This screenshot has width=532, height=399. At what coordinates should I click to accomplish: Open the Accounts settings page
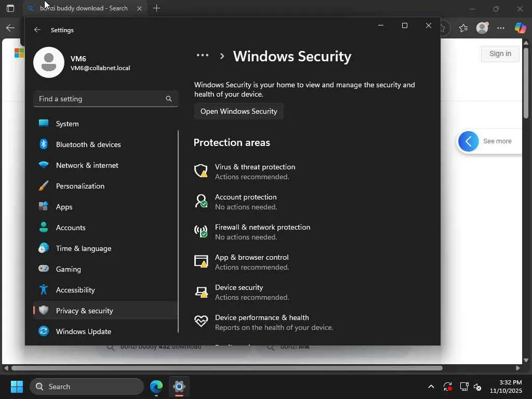(x=105, y=228)
